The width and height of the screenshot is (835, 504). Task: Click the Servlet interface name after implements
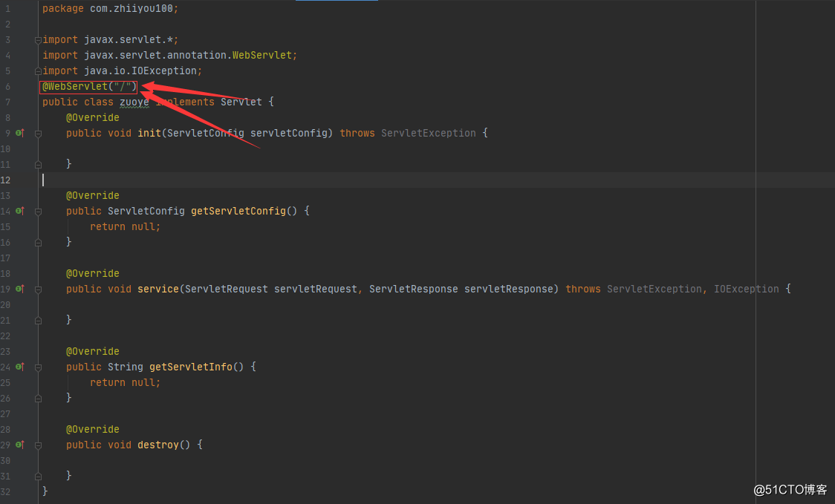241,102
